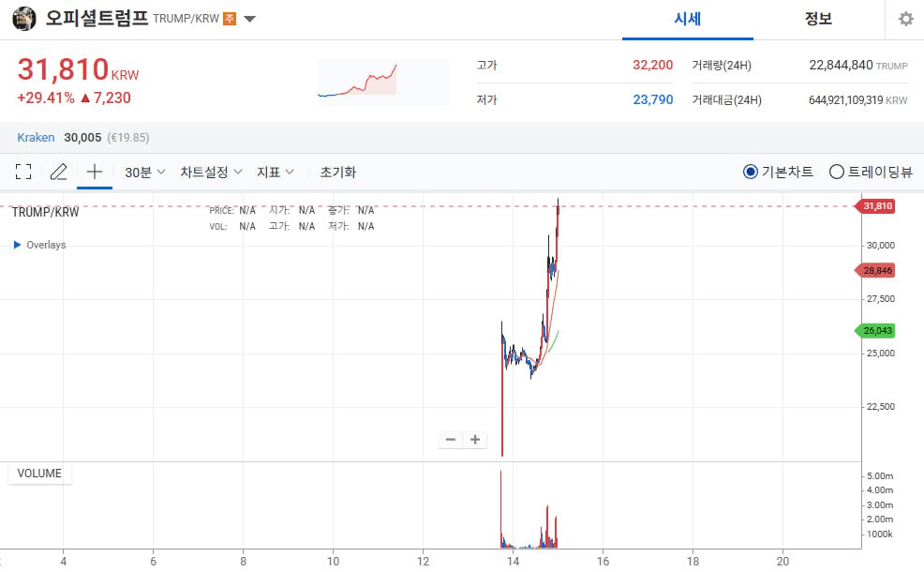The height and width of the screenshot is (572, 924).
Task: Toggle fullscreen chart mode icon
Action: 23,172
